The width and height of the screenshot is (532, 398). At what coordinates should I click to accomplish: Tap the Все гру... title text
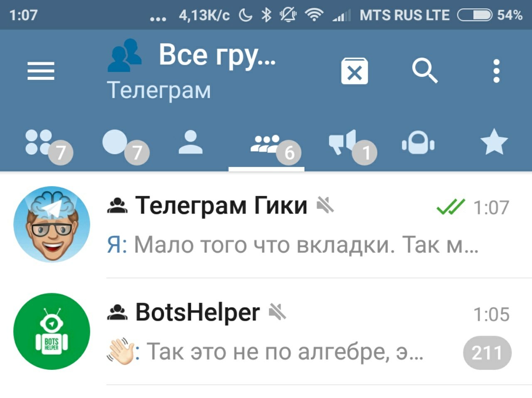point(217,56)
